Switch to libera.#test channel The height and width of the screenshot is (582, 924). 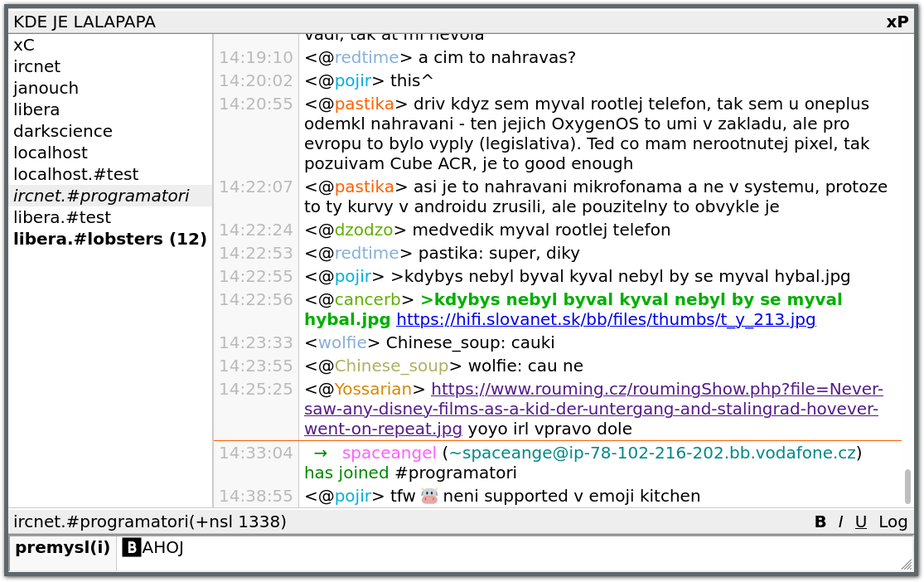[62, 218]
